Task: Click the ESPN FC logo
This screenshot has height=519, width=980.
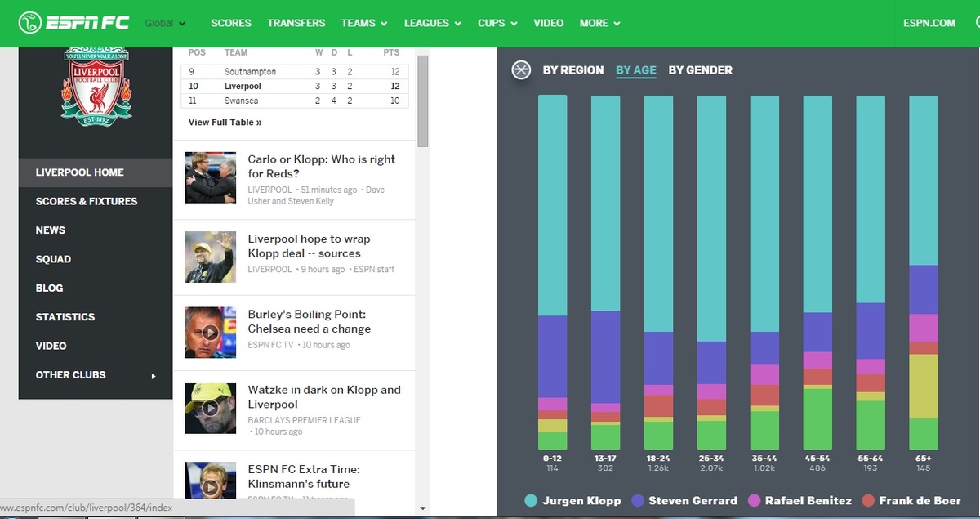Action: click(x=73, y=23)
